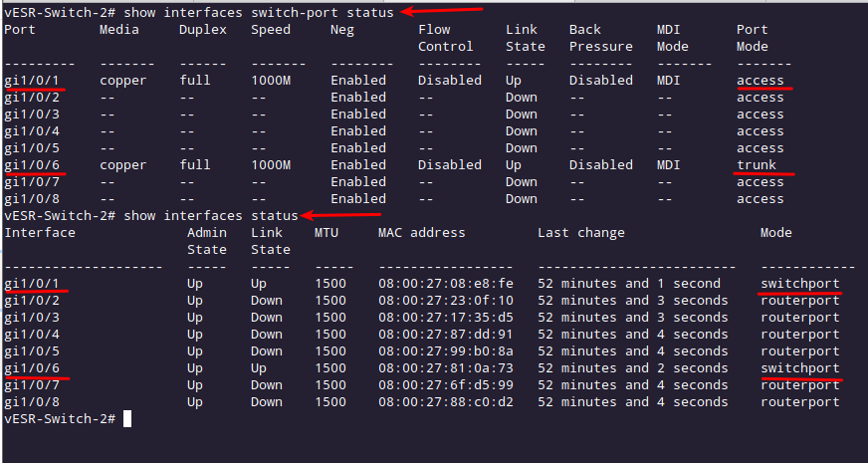Click the MAC address 08:00:27:08:e8:fe
The image size is (868, 463).
point(446,284)
